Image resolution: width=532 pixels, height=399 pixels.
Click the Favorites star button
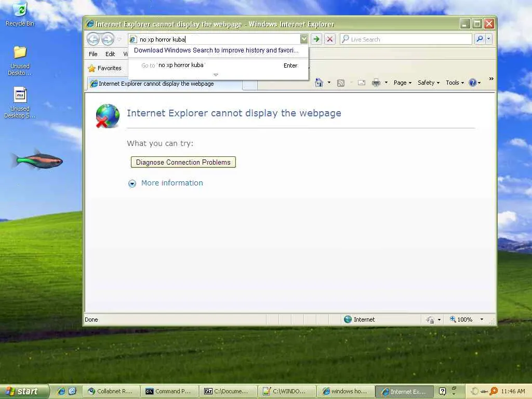click(x=105, y=68)
